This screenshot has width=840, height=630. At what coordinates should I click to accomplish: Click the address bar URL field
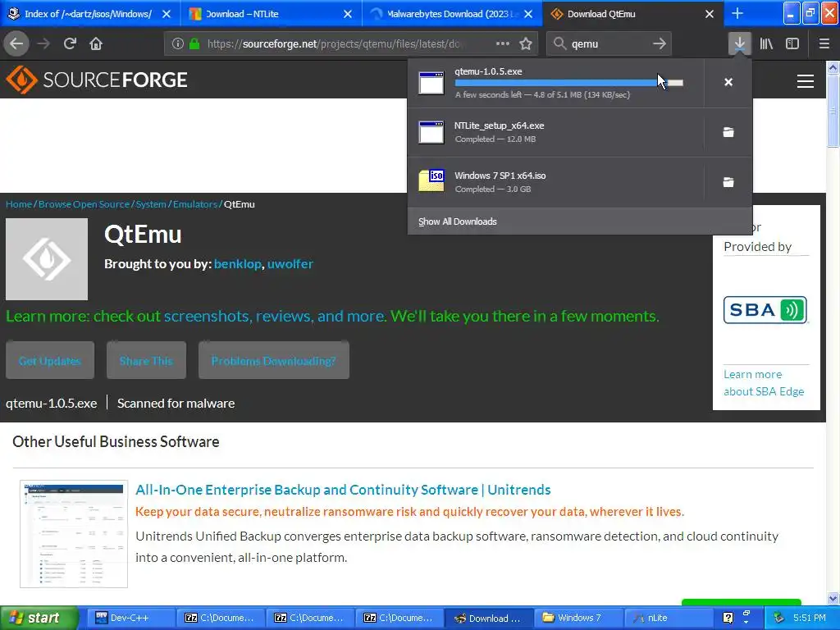[351, 43]
